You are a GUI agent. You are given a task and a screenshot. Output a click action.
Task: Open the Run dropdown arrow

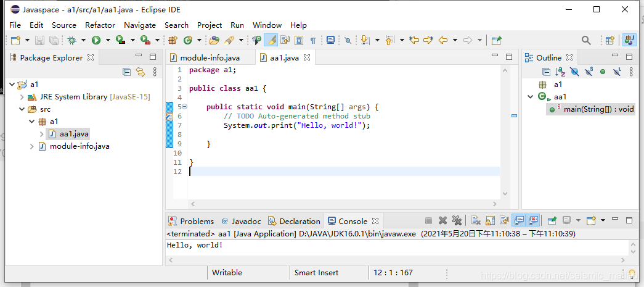pyautogui.click(x=108, y=40)
